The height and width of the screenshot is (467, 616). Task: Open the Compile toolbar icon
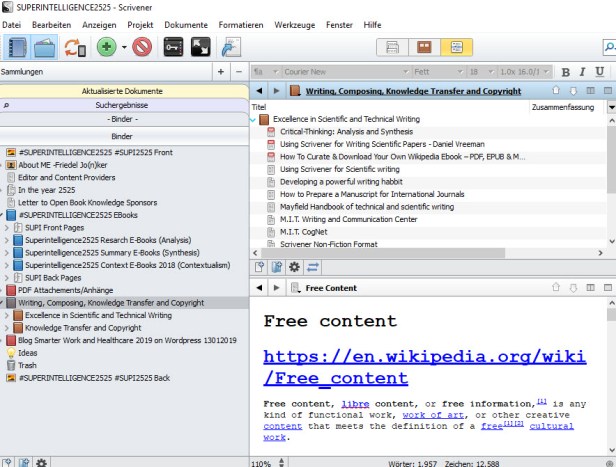[231, 47]
